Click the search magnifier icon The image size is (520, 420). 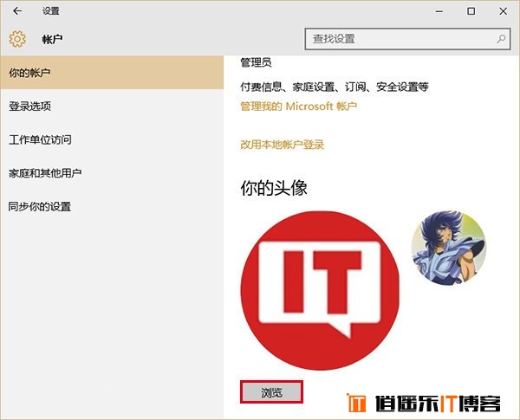click(x=501, y=39)
